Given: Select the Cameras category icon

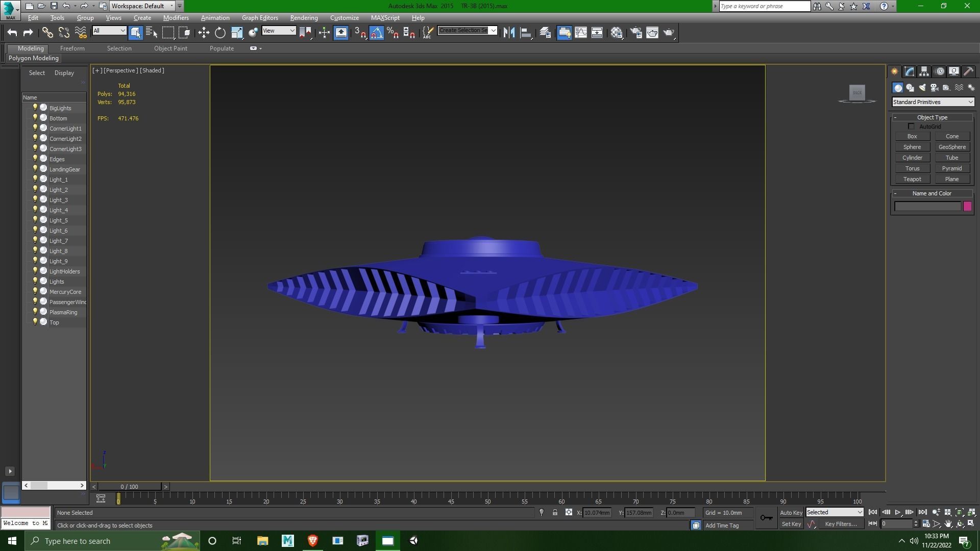Looking at the screenshot, I should tap(935, 88).
